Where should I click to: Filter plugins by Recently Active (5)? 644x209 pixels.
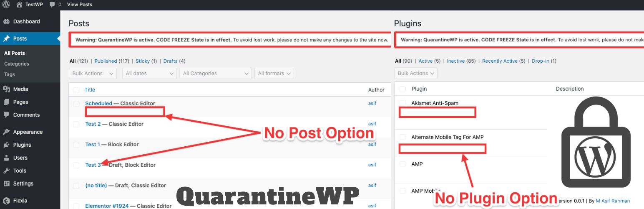[x=503, y=61]
